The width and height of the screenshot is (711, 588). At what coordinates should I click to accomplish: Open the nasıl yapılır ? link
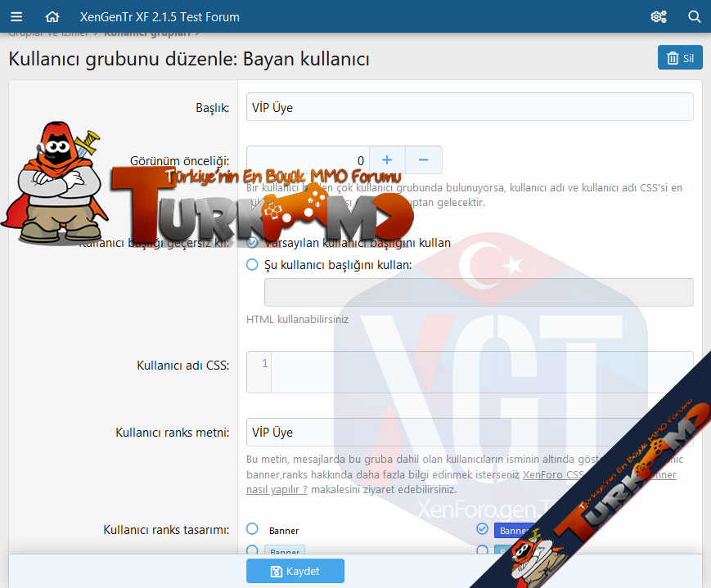click(x=277, y=490)
